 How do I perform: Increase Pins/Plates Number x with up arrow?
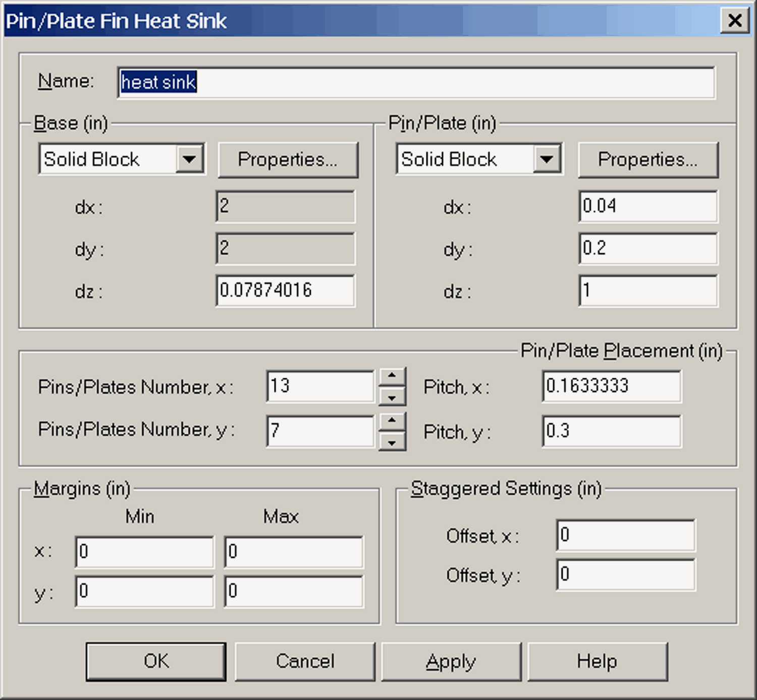(392, 376)
